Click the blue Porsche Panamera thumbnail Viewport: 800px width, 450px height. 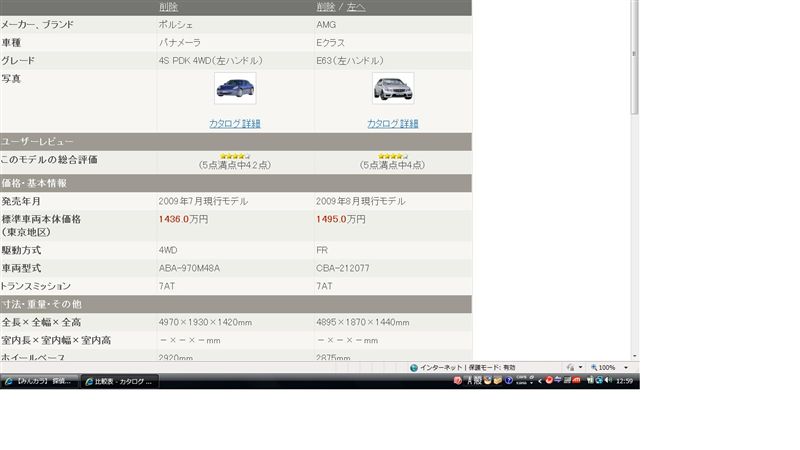click(x=235, y=88)
